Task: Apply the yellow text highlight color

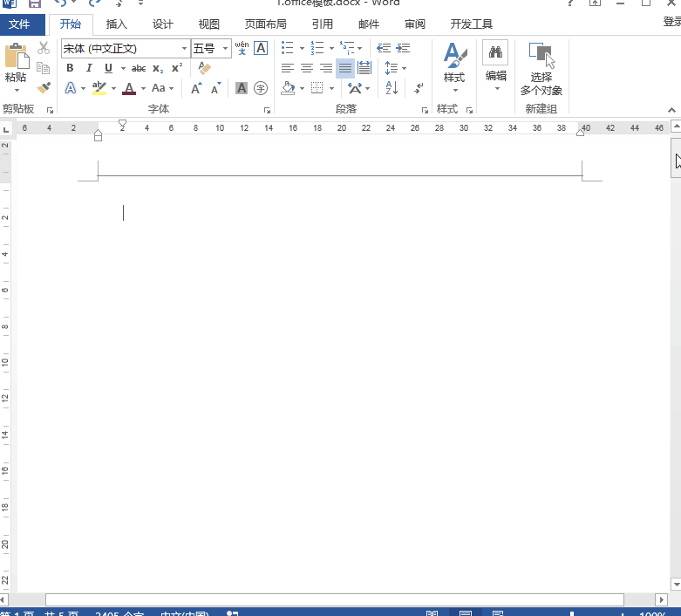Action: (x=99, y=88)
